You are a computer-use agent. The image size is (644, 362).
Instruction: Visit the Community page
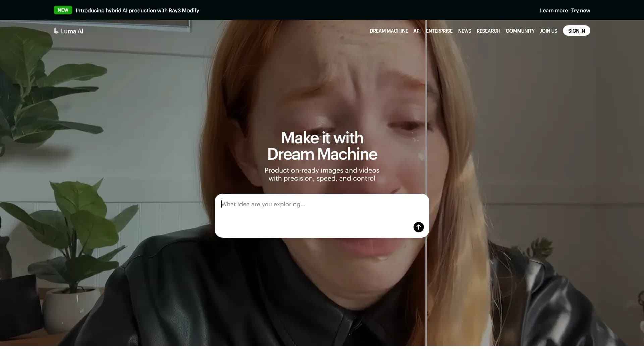point(520,31)
